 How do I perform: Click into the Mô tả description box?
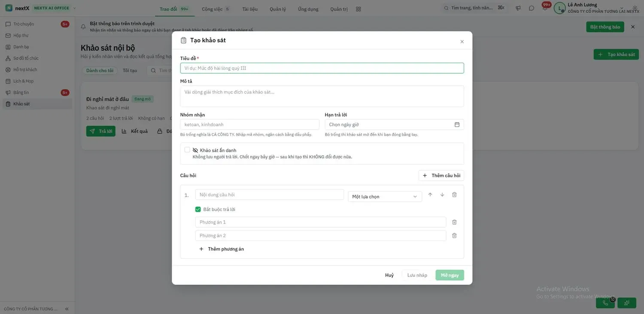(322, 96)
